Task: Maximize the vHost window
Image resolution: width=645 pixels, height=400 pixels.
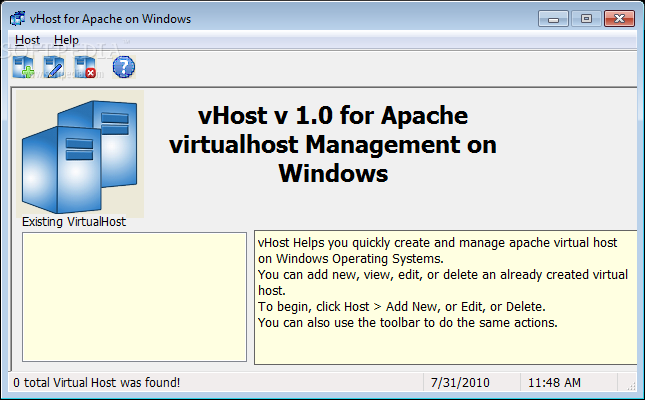Action: (x=586, y=19)
